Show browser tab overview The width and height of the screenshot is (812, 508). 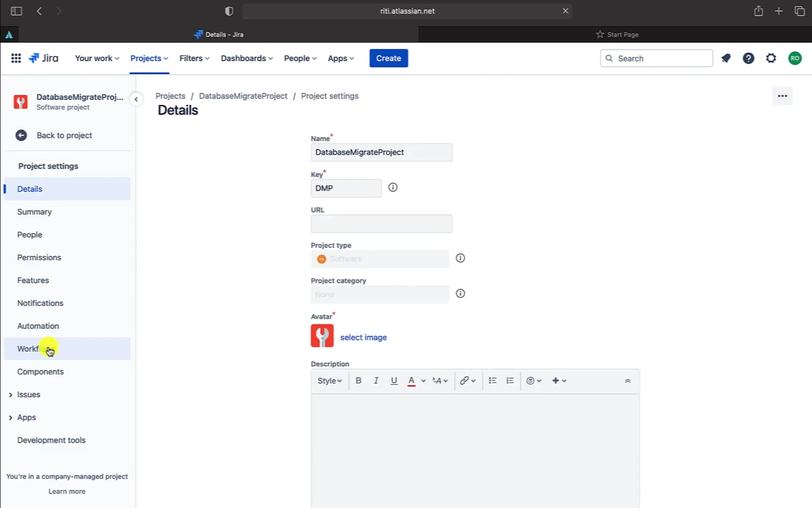(799, 11)
